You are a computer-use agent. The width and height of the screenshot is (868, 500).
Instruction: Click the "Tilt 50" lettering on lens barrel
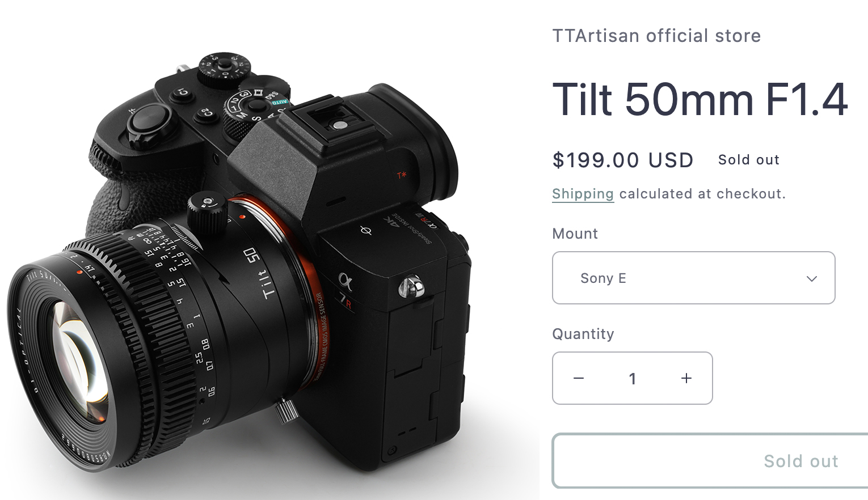click(260, 273)
